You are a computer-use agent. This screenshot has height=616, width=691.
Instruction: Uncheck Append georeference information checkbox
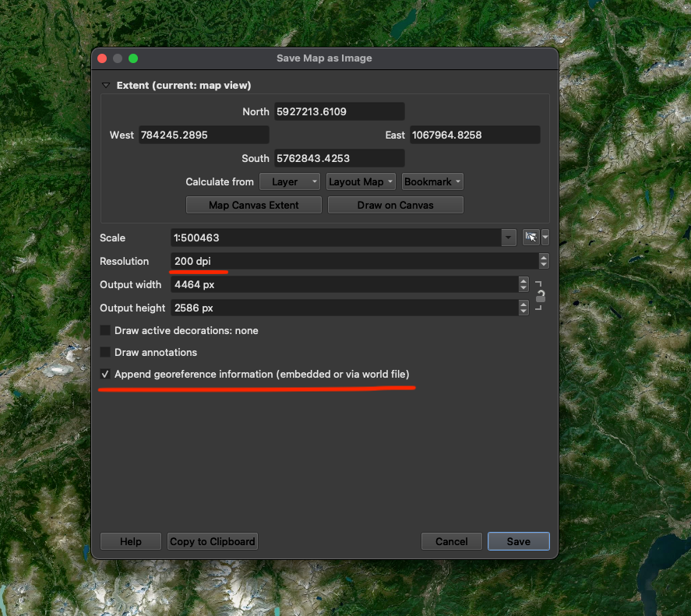(x=105, y=374)
